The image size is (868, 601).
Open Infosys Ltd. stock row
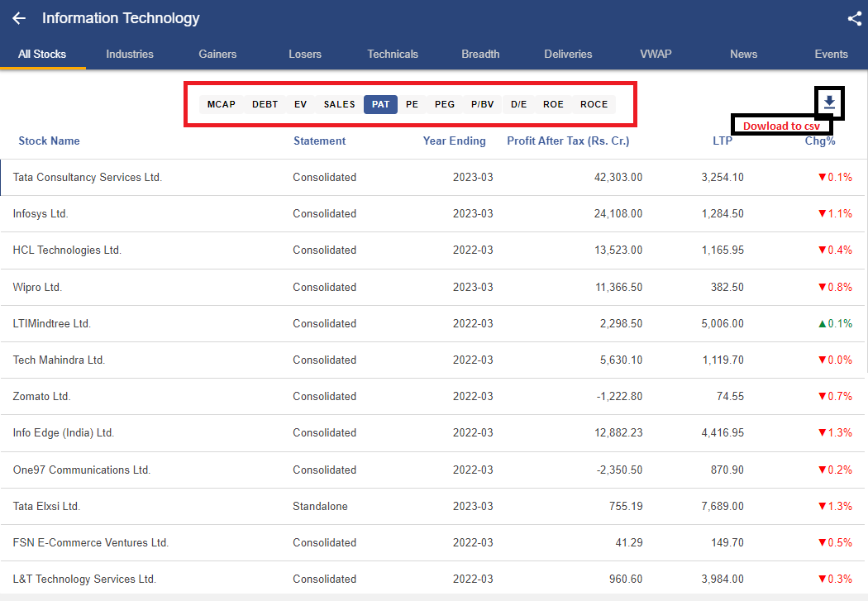click(x=432, y=213)
